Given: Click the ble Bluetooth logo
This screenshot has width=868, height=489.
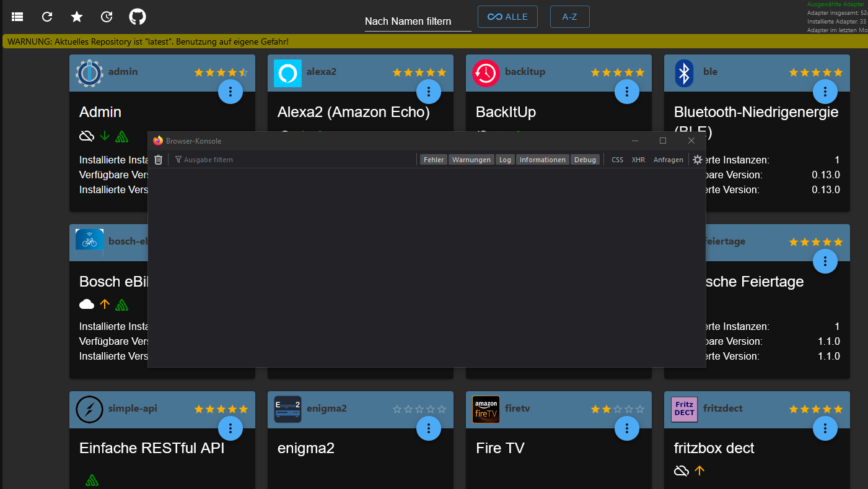Looking at the screenshot, I should pos(684,73).
